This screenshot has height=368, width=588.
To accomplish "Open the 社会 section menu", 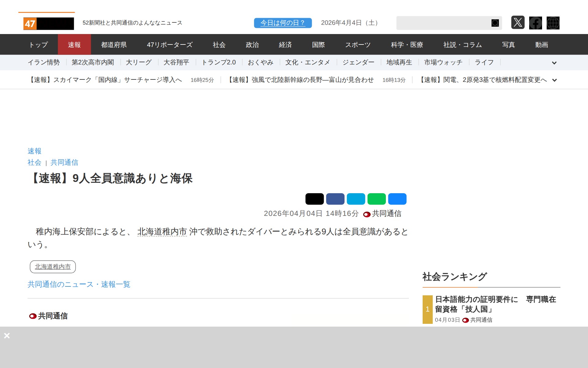I will click(x=219, y=44).
